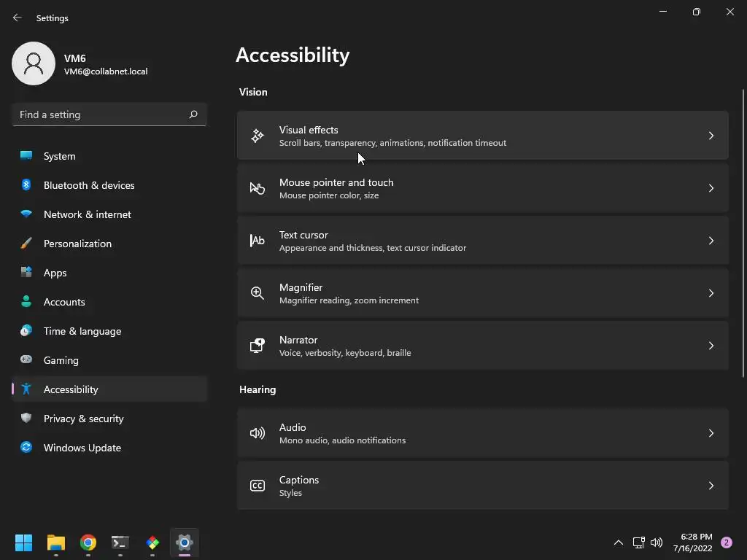Viewport: 747px width, 560px height.
Task: Expand the Narrator settings chevron
Action: click(x=711, y=346)
